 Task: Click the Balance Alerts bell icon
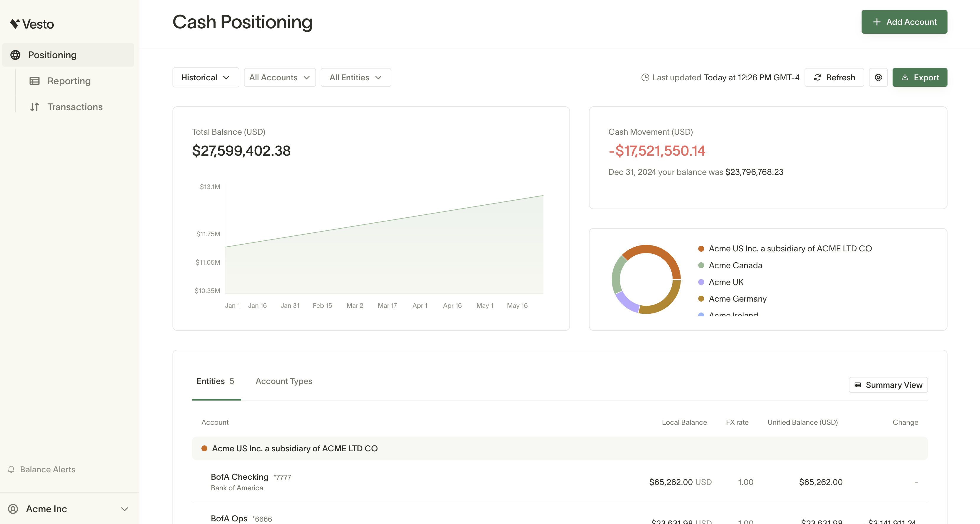tap(12, 469)
